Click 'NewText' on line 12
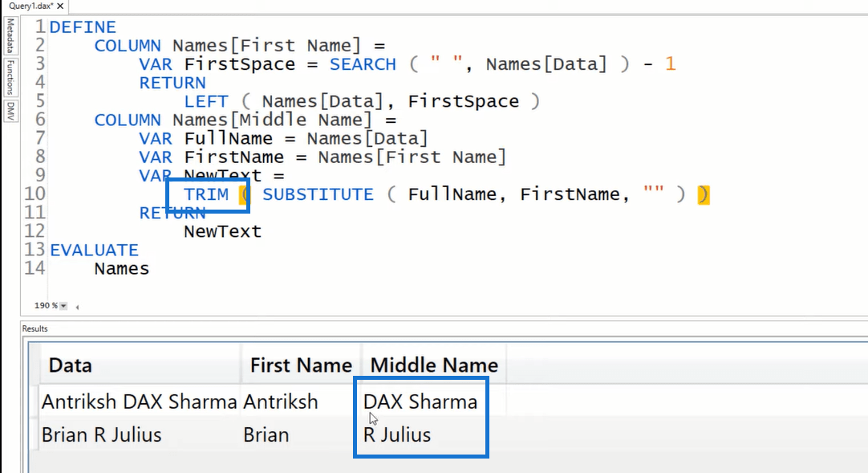Image resolution: width=868 pixels, height=473 pixels. tap(222, 231)
